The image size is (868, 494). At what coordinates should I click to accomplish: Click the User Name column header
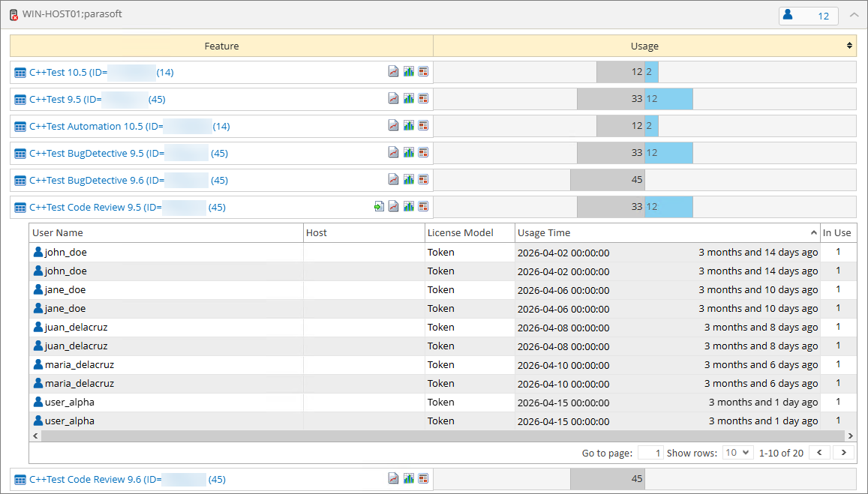[166, 233]
